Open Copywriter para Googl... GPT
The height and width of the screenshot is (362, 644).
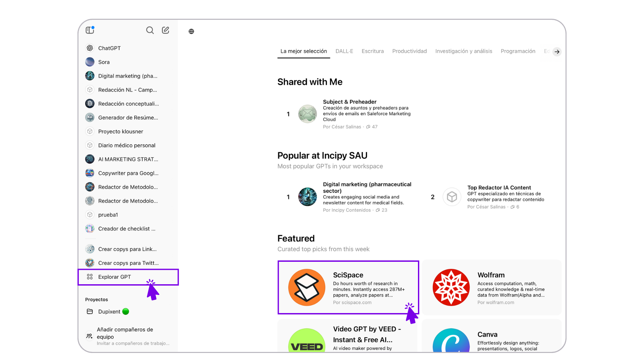click(128, 173)
